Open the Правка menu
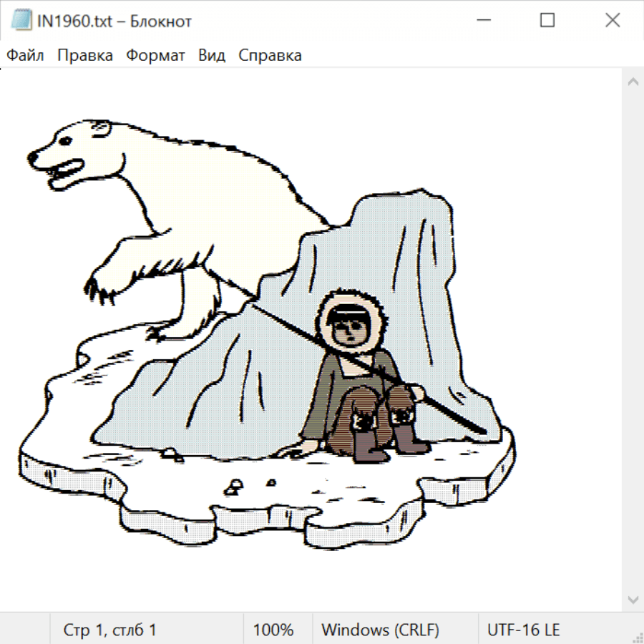The width and height of the screenshot is (644, 644). pyautogui.click(x=85, y=56)
